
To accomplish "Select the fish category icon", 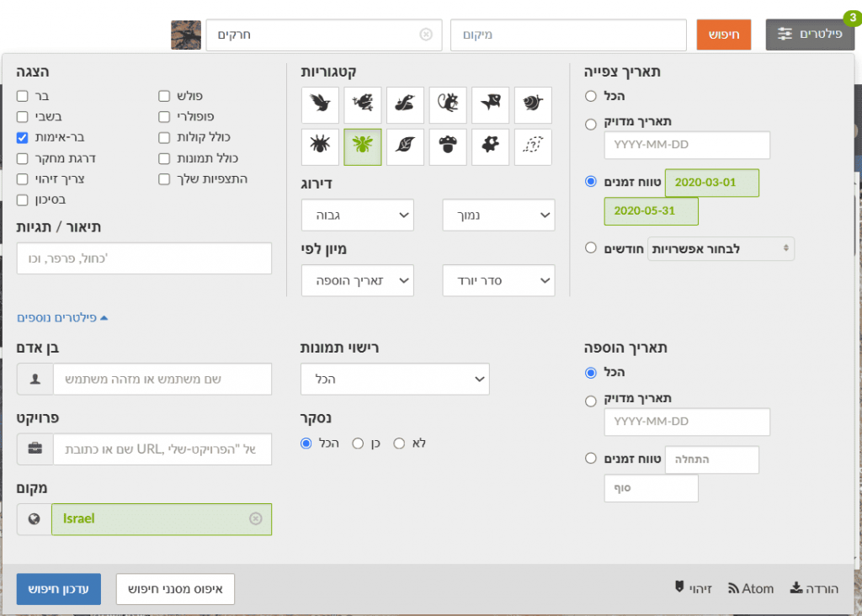I will tap(491, 104).
